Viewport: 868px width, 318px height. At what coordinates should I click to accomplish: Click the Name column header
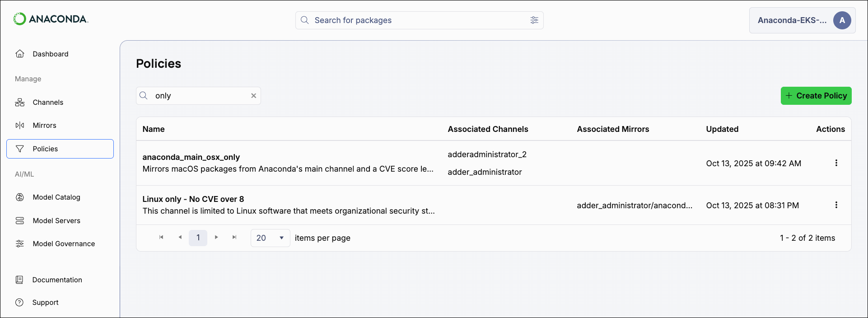pyautogui.click(x=154, y=129)
